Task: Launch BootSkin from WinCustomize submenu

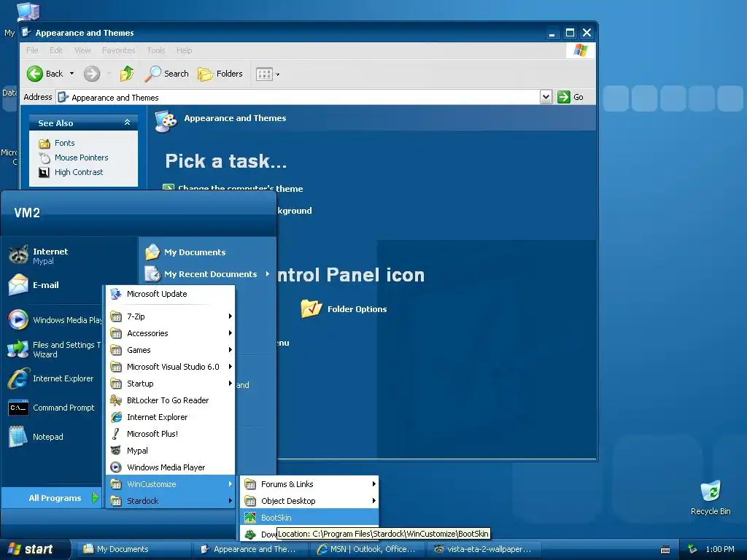Action: coord(309,518)
